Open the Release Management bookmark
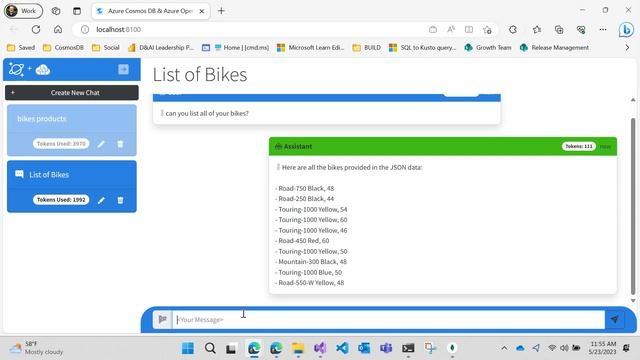Image resolution: width=640 pixels, height=360 pixels. click(554, 48)
